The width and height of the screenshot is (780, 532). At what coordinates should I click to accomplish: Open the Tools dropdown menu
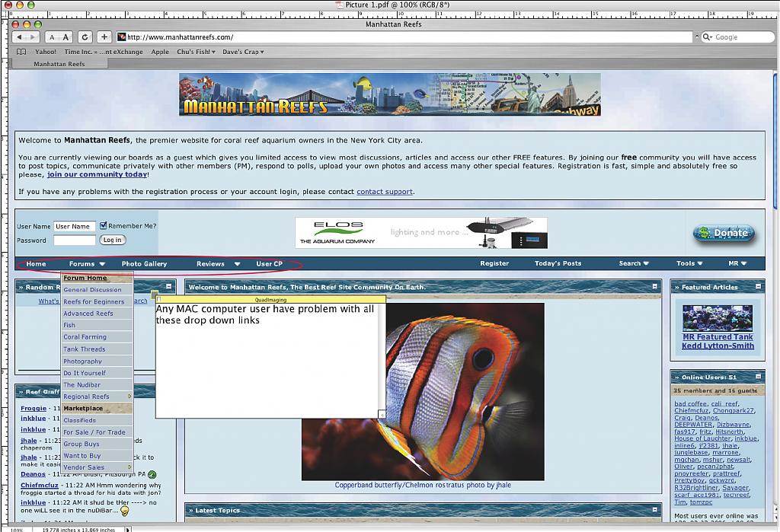click(x=689, y=263)
